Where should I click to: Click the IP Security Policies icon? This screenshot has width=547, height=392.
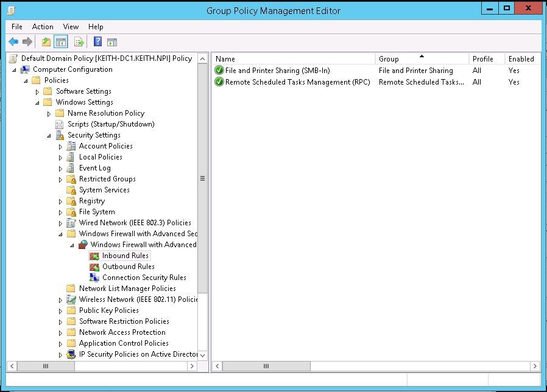[x=71, y=354]
